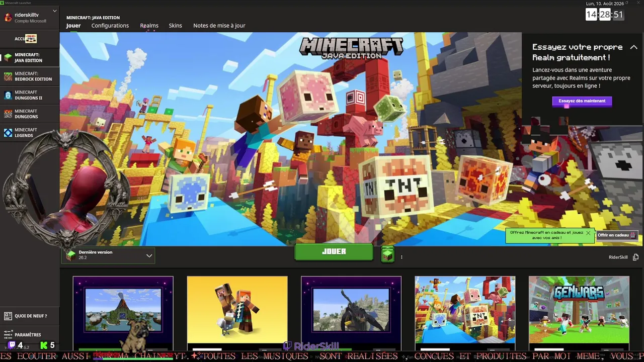Open Paramètres in the sidebar
The width and height of the screenshot is (644, 362).
point(30,334)
